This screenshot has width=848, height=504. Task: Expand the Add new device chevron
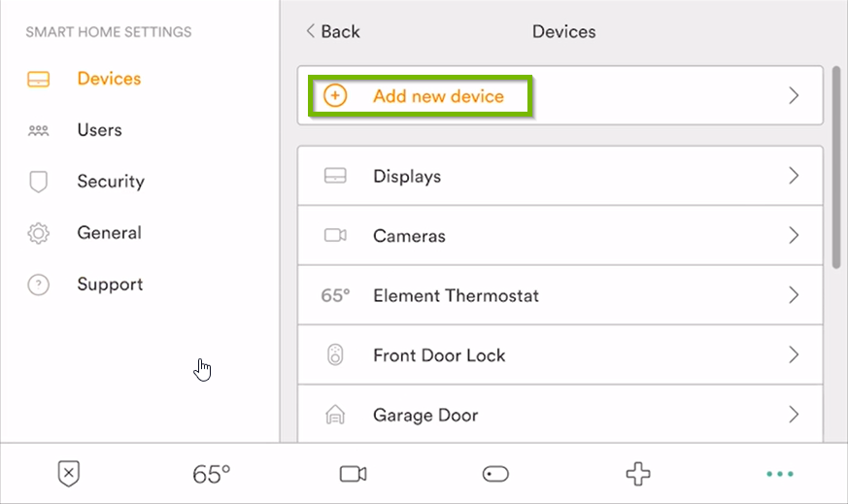coord(794,96)
